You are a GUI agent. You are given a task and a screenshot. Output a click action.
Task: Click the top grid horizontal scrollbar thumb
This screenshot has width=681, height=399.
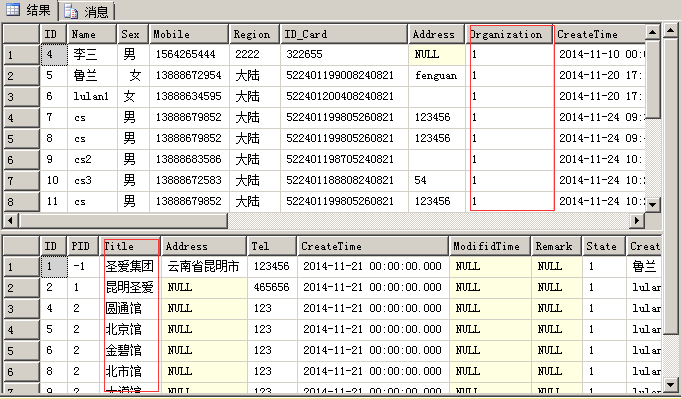(123, 221)
